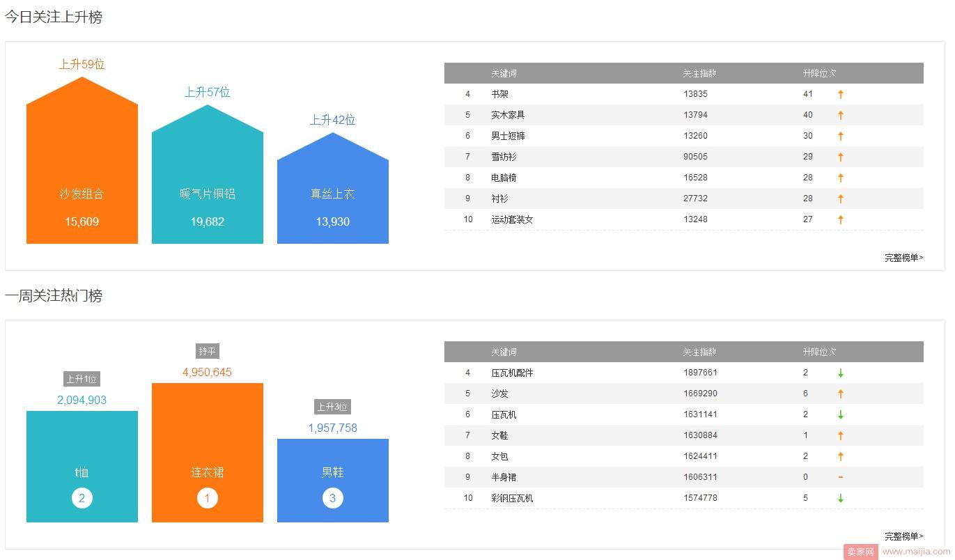The image size is (955, 560).
Task: Select the orange 沙发组合 bar
Action: pos(82,160)
